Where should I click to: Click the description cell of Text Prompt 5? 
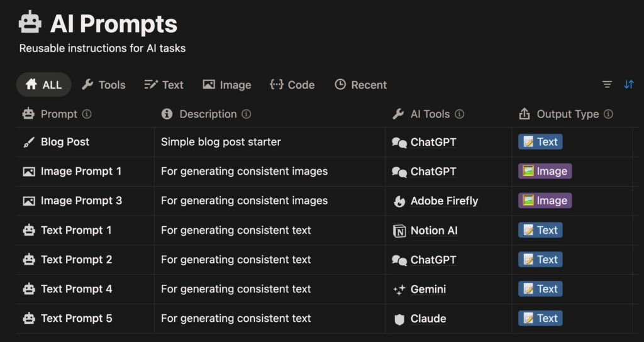coord(270,319)
